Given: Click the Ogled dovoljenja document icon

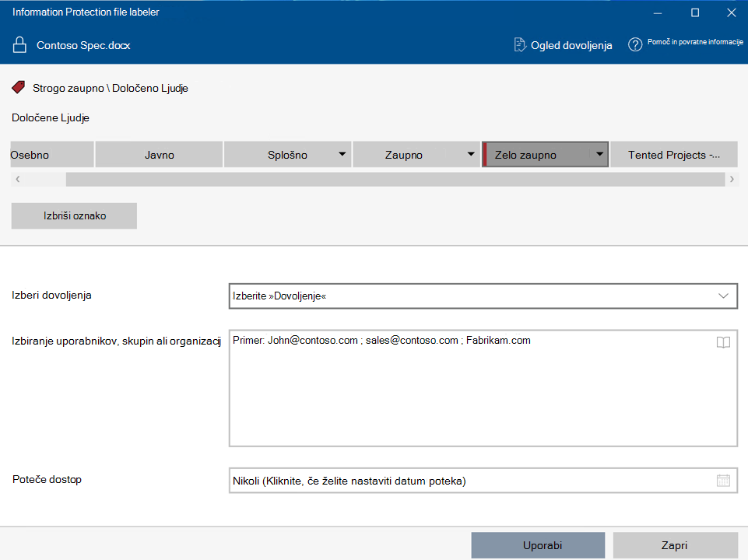Looking at the screenshot, I should [519, 45].
